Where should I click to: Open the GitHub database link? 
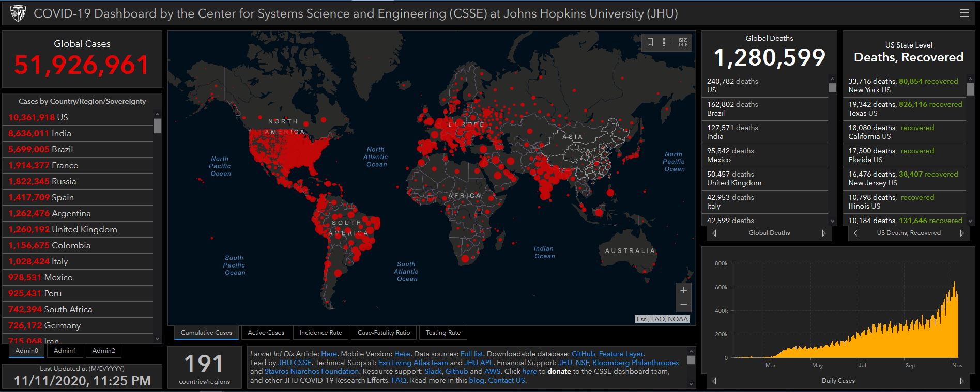pos(583,354)
